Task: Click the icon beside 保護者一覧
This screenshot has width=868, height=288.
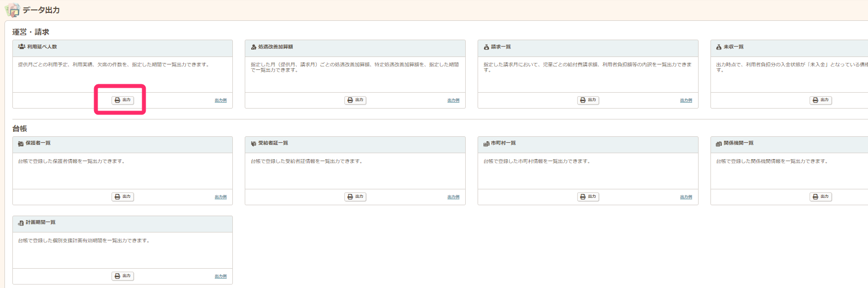Action: [x=21, y=144]
